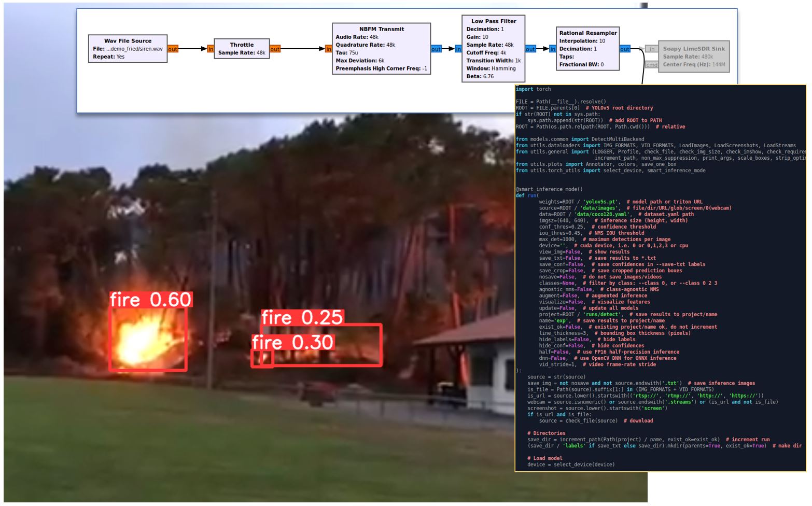Viewport: 812px width, 506px height.
Task: Click the NBFM Transmit out port
Action: tap(436, 49)
